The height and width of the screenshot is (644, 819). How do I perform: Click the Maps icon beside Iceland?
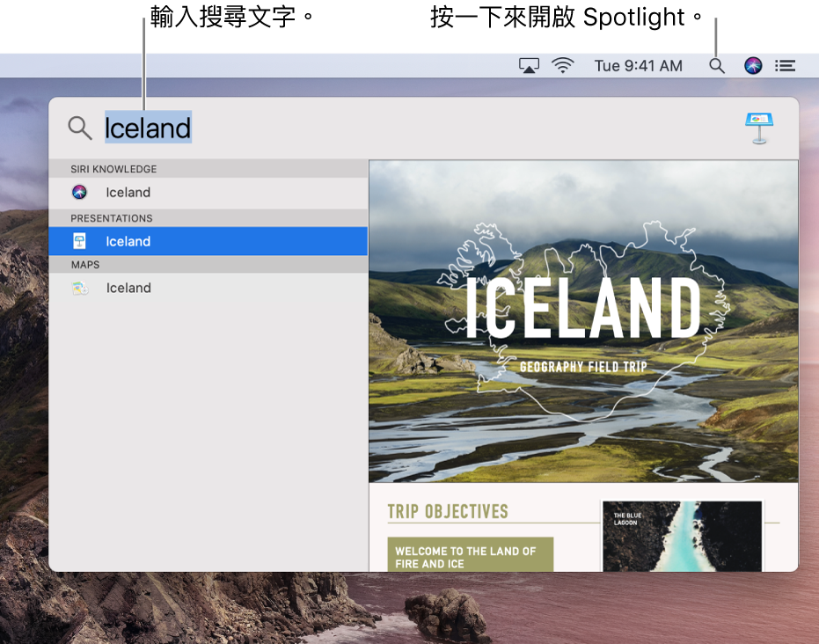click(x=80, y=288)
